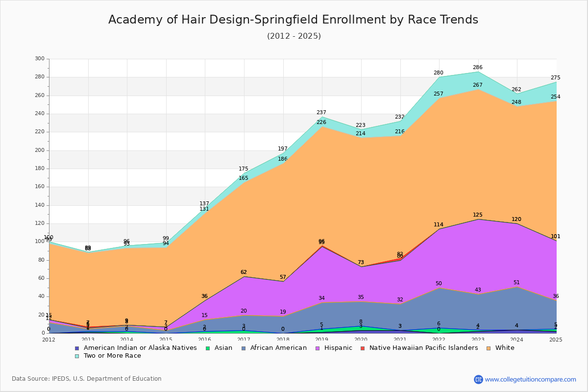The image size is (588, 392).
Task: Click the chart title text
Action: (x=293, y=20)
